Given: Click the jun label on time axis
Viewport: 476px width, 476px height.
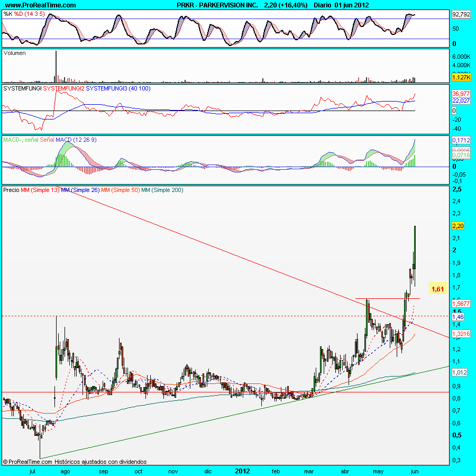Looking at the screenshot, I should tap(415, 471).
